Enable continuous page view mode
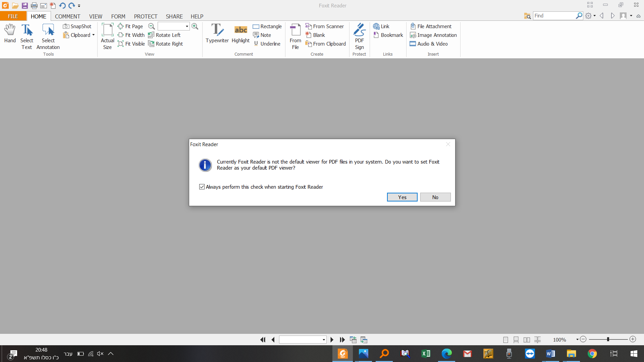644x362 pixels. (x=516, y=340)
